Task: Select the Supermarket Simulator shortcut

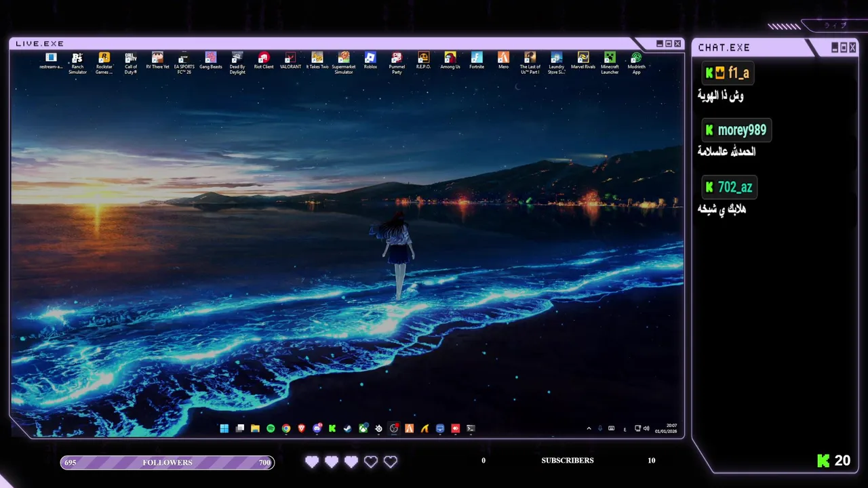Action: [344, 63]
